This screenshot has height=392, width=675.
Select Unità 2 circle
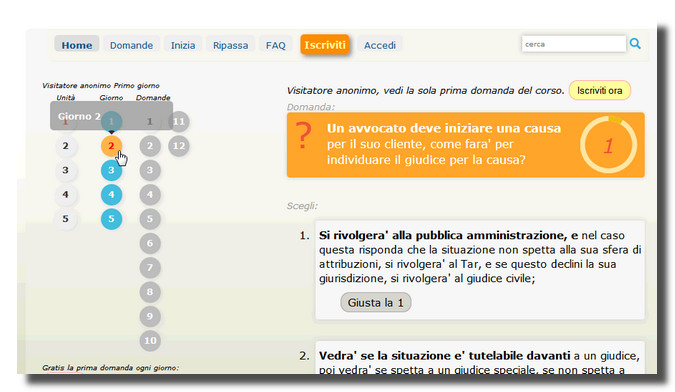coord(65,146)
